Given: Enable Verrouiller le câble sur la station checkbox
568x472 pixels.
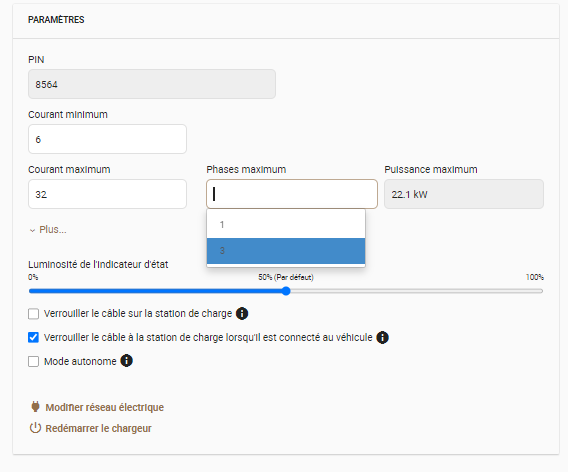Looking at the screenshot, I should [33, 314].
